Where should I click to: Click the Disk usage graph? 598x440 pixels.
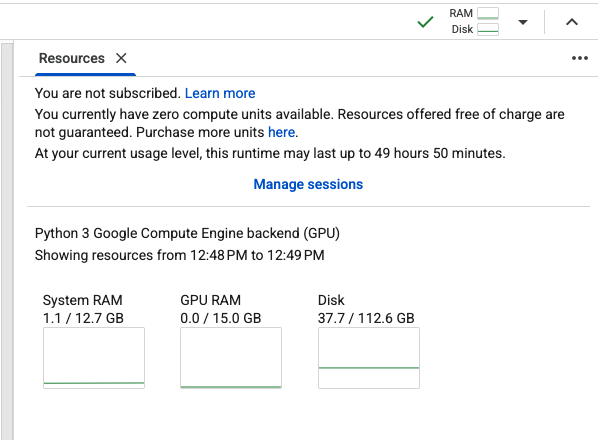[x=369, y=358]
